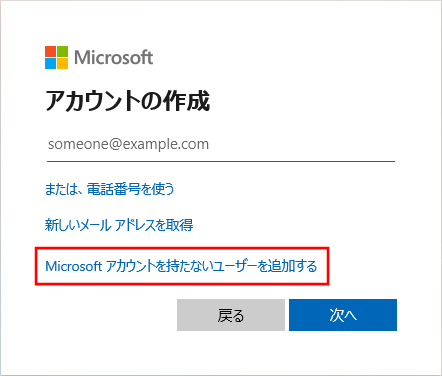Proceed with the blue 次へ button
This screenshot has width=442, height=376.
coord(343,315)
